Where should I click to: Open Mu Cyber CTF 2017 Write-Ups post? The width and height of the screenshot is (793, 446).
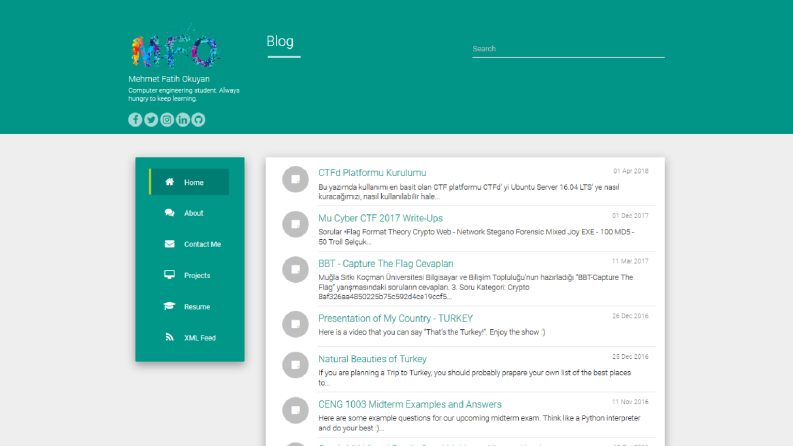[380, 218]
